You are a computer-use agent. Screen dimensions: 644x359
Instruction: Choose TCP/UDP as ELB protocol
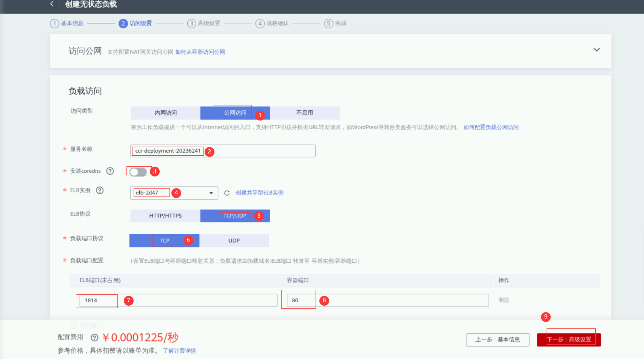pos(235,216)
